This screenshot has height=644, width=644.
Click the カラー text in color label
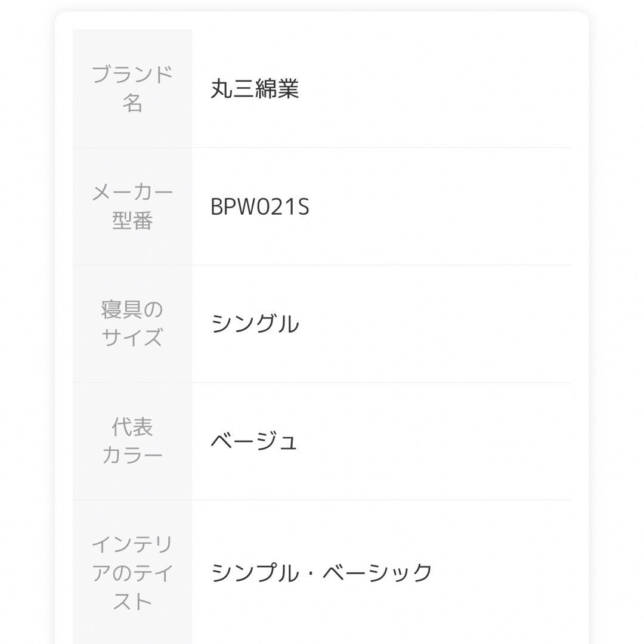click(132, 456)
